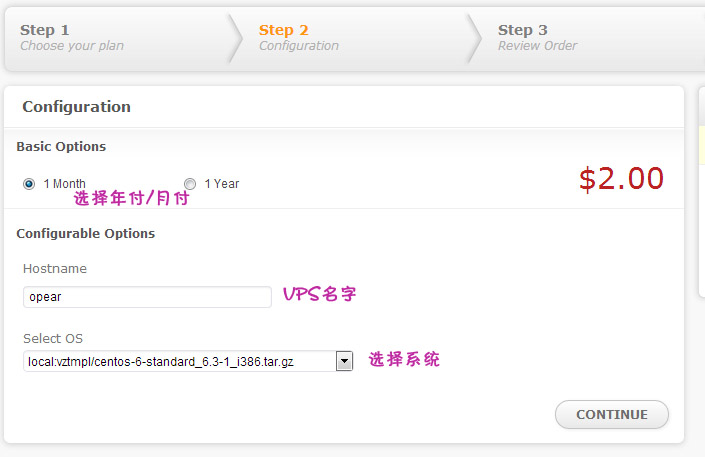The image size is (705, 457).
Task: Click the Basic Options section header
Action: click(x=61, y=147)
